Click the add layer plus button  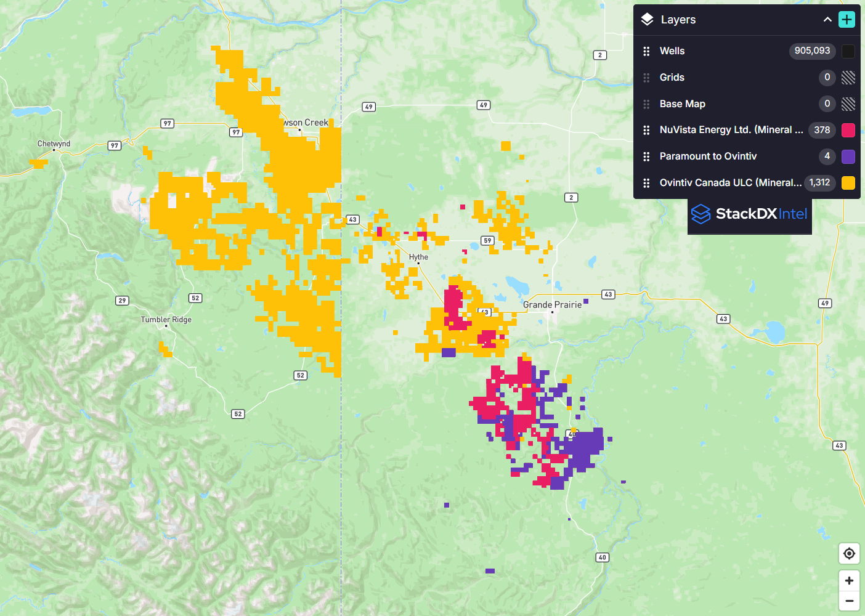(x=847, y=20)
